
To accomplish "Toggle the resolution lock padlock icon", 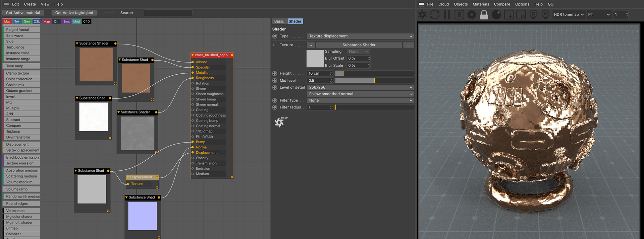I will point(484,15).
